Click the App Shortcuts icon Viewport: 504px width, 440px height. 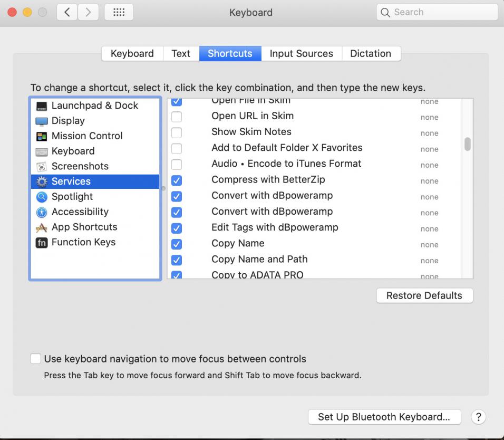[42, 227]
